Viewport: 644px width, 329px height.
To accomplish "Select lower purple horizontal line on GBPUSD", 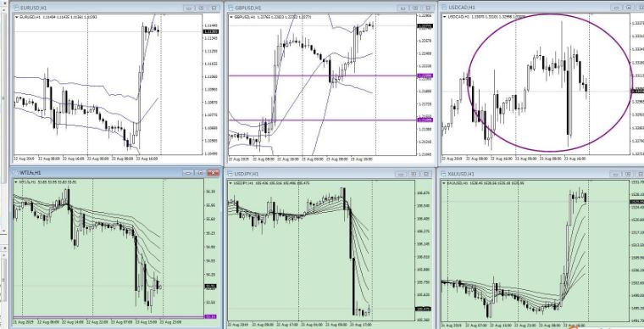I will click(322, 120).
